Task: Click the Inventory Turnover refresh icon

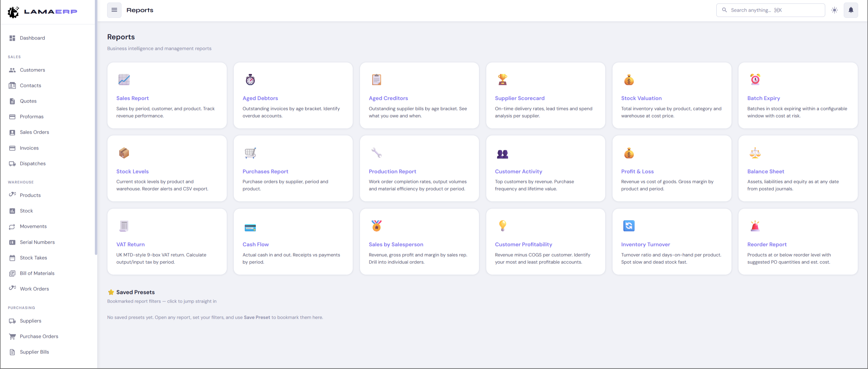Action: click(629, 226)
